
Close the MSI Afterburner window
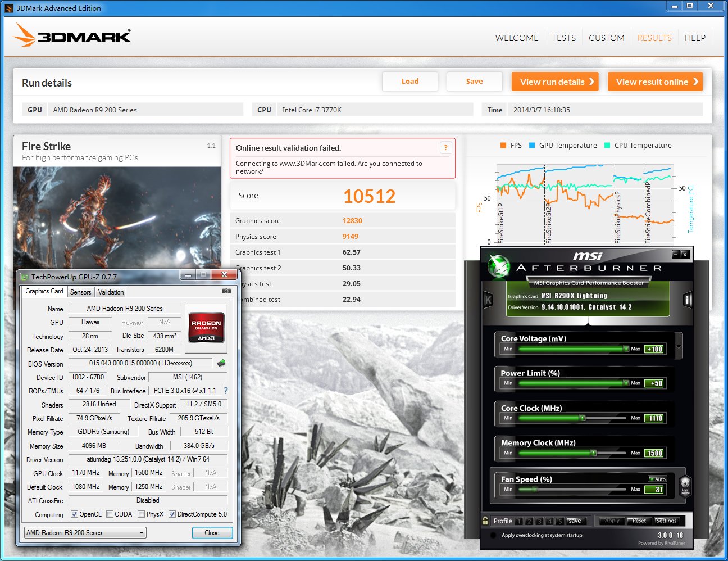point(685,254)
